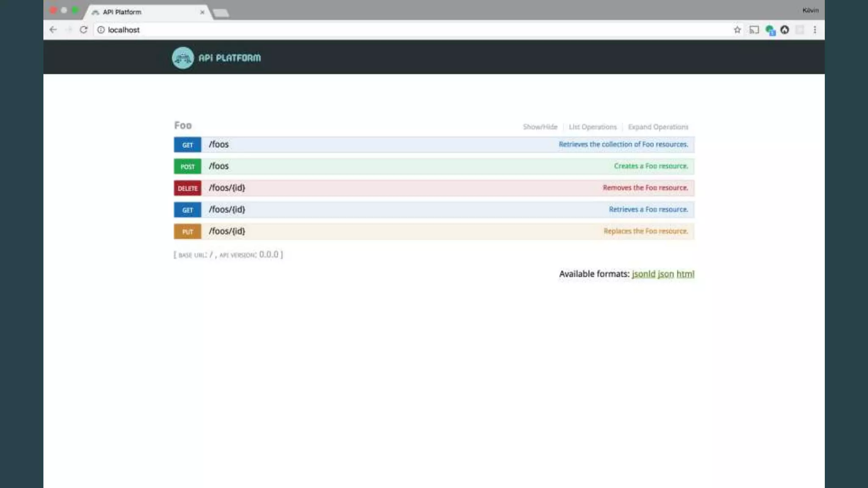The image size is (868, 488).
Task: Reload the page with refresh icon
Action: (x=83, y=30)
